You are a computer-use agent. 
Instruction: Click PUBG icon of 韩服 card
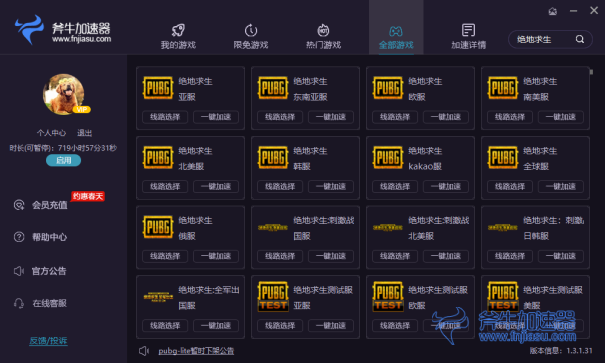273,157
